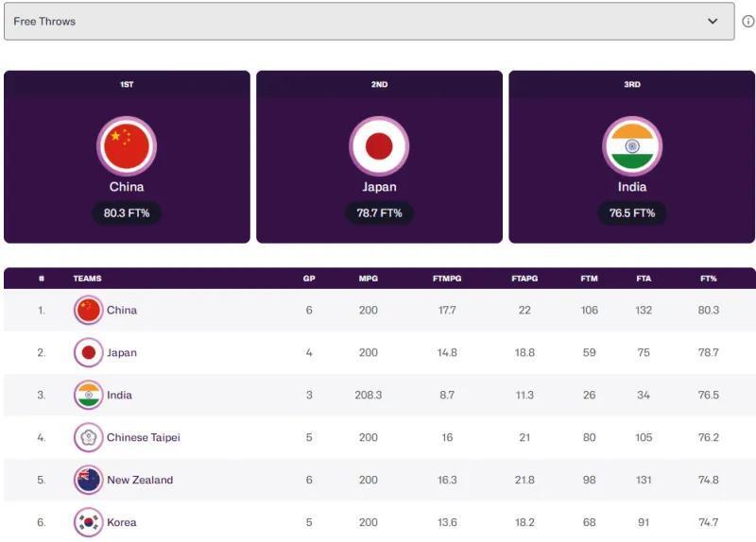Sort table by FTMPG column header
756x542 pixels.
pyautogui.click(x=447, y=279)
